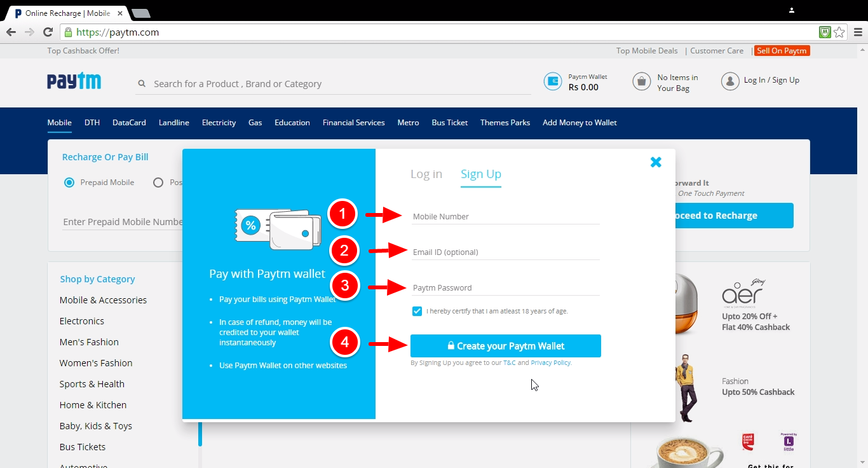Image resolution: width=868 pixels, height=468 pixels.
Task: Select the Sign Up tab
Action: click(481, 174)
